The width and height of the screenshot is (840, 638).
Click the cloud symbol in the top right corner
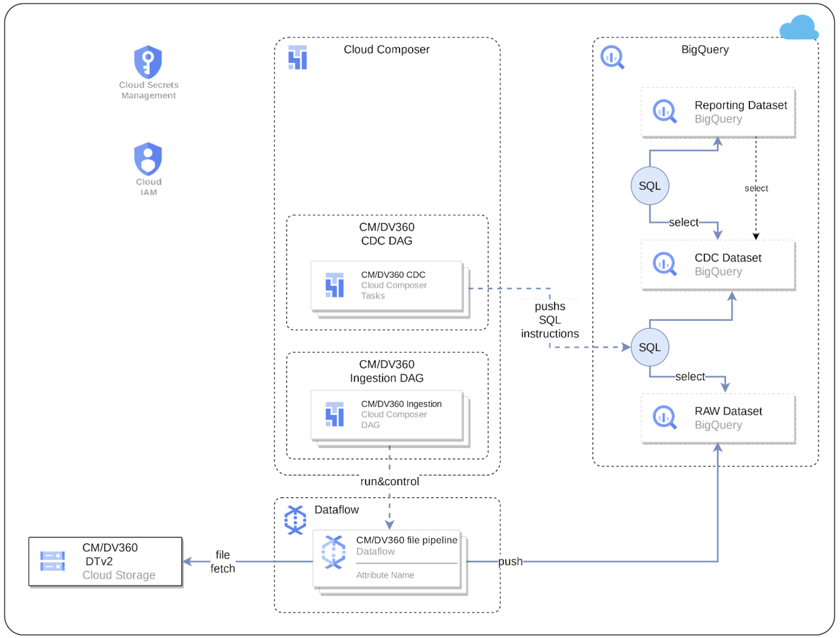pyautogui.click(x=799, y=28)
